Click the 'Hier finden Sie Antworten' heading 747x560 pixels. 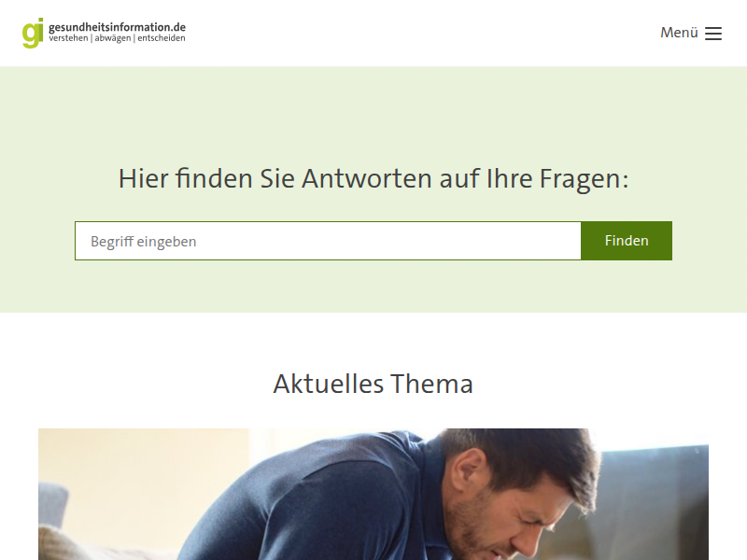point(373,179)
